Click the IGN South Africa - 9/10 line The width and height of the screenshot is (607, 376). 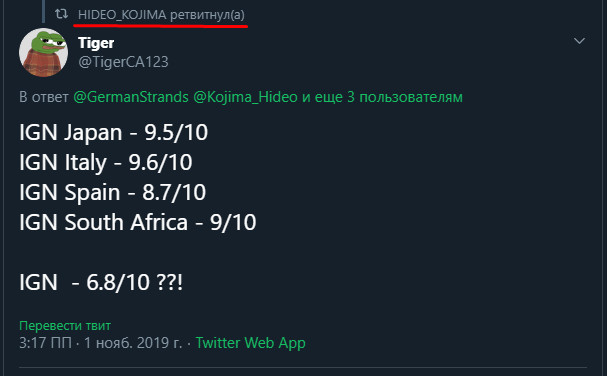(137, 222)
